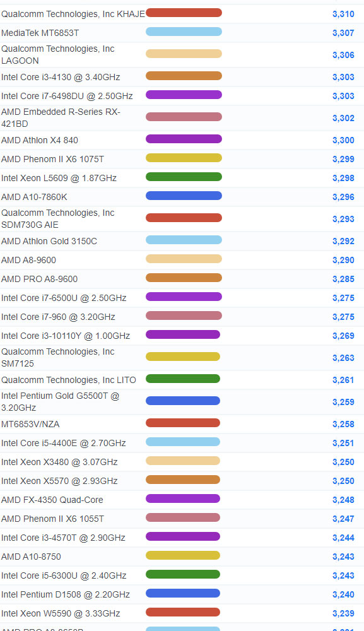The width and height of the screenshot is (364, 631).
Task: Click score 3,269 for Intel Core i3-10110Y
Action: coord(343,336)
